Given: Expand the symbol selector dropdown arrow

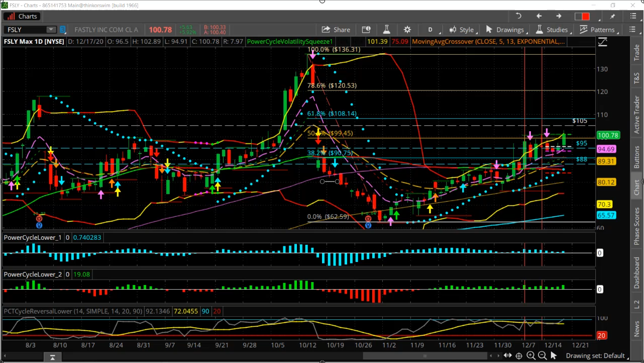Looking at the screenshot, I should click(52, 30).
